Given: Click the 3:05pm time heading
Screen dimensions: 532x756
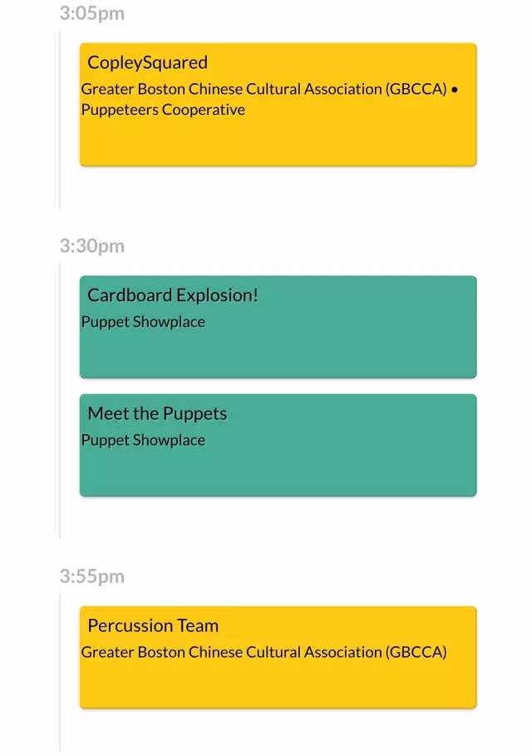Looking at the screenshot, I should [92, 13].
